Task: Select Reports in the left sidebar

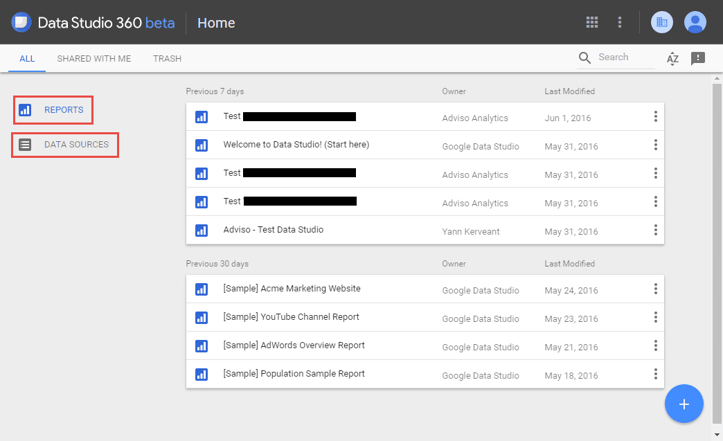Action: (54, 110)
